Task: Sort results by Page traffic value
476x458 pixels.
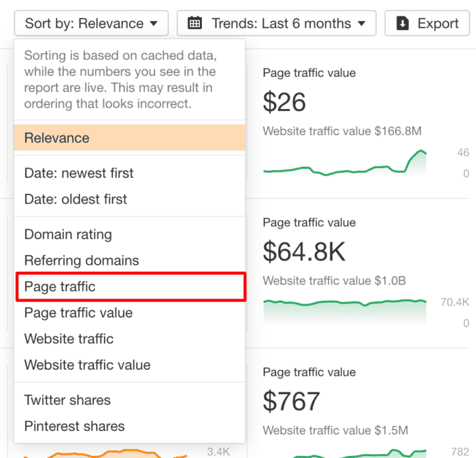Action: [78, 313]
